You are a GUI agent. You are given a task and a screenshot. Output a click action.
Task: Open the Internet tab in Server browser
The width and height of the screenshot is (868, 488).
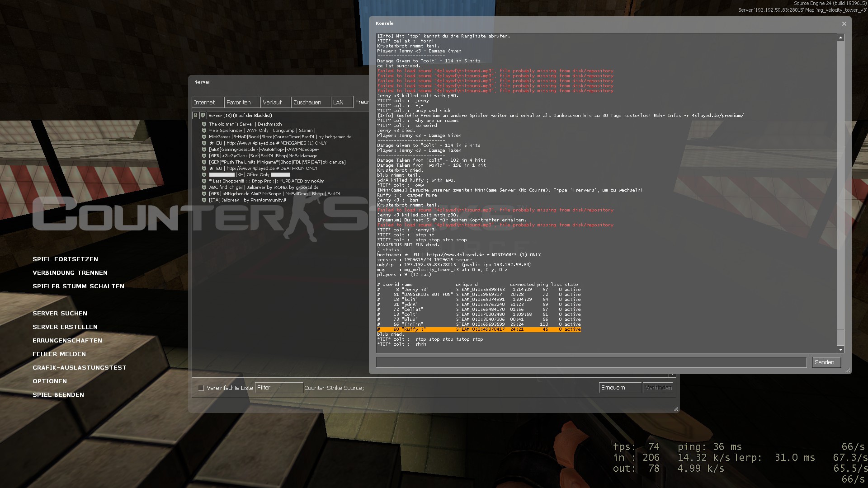(208, 103)
